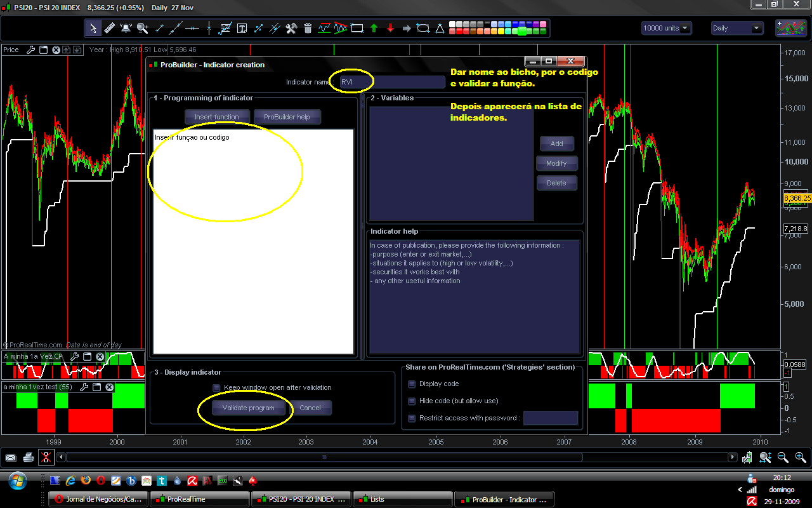Switch to 'Lists' taskbar window

click(403, 499)
